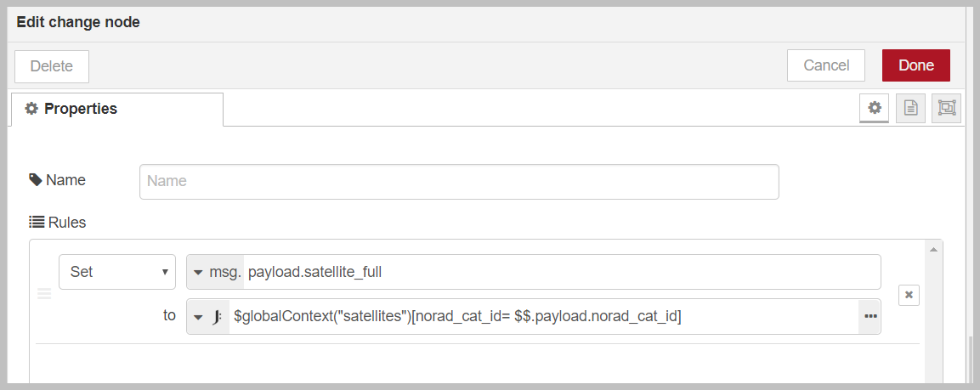Image resolution: width=980 pixels, height=390 pixels.
Task: Click the payload.satellite_full property field
Action: tap(562, 272)
